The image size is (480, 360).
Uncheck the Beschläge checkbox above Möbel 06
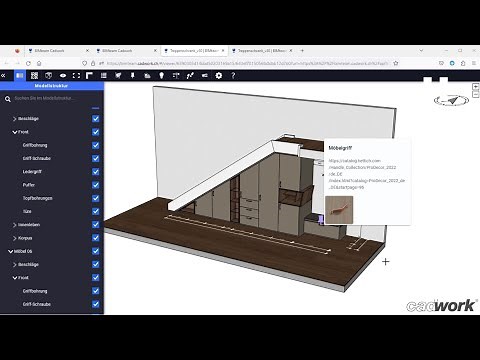tap(96, 119)
